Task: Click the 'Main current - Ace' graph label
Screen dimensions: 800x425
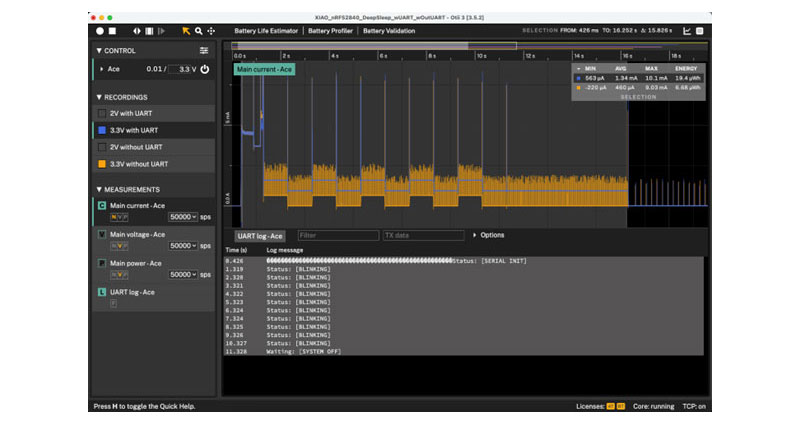Action: [263, 69]
